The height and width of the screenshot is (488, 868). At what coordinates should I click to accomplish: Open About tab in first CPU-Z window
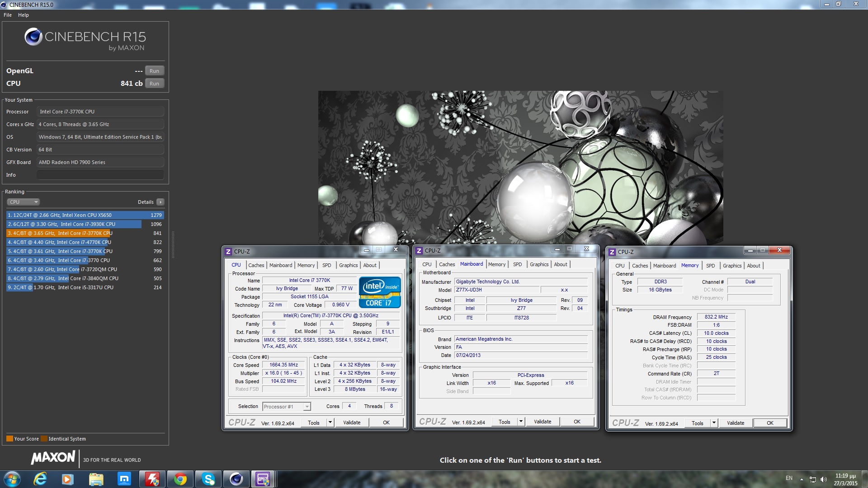370,265
